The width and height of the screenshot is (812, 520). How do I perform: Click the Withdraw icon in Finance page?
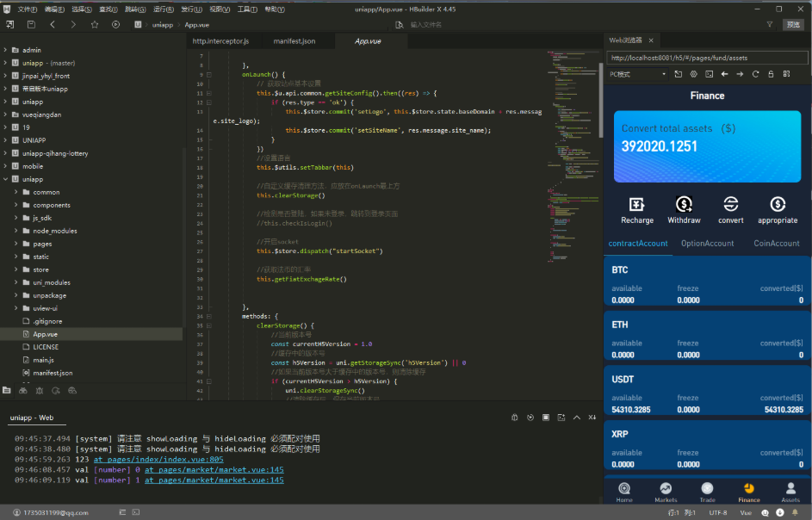click(684, 205)
